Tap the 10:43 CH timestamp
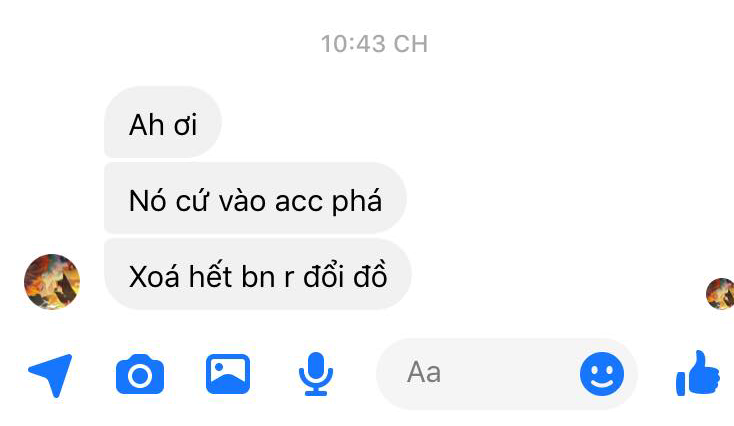Viewport: 734px width, 426px height. (374, 44)
